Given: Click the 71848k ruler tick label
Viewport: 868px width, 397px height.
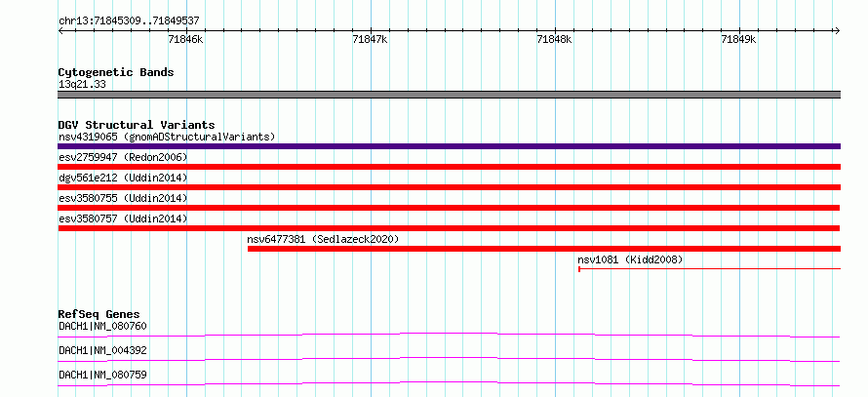Looking at the screenshot, I should pyautogui.click(x=555, y=40).
